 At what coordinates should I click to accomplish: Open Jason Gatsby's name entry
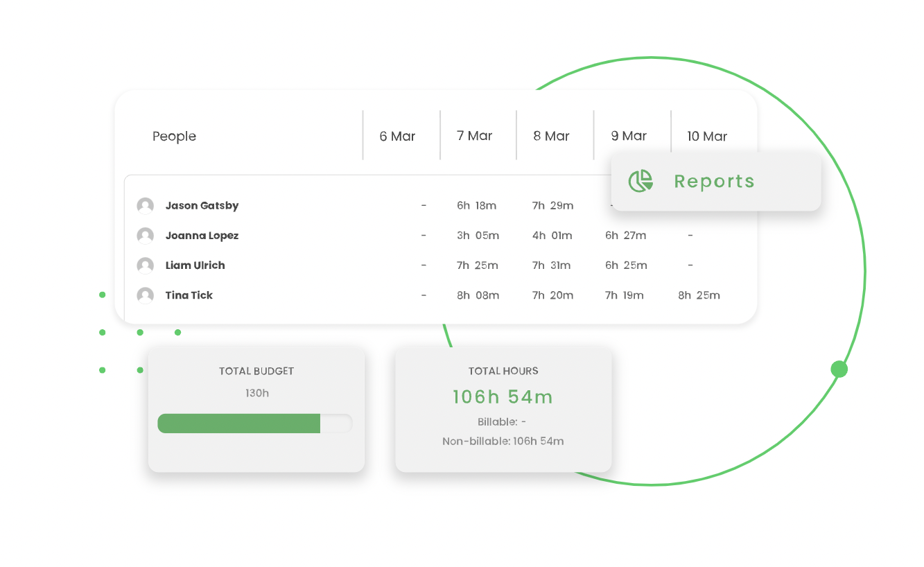(x=202, y=206)
